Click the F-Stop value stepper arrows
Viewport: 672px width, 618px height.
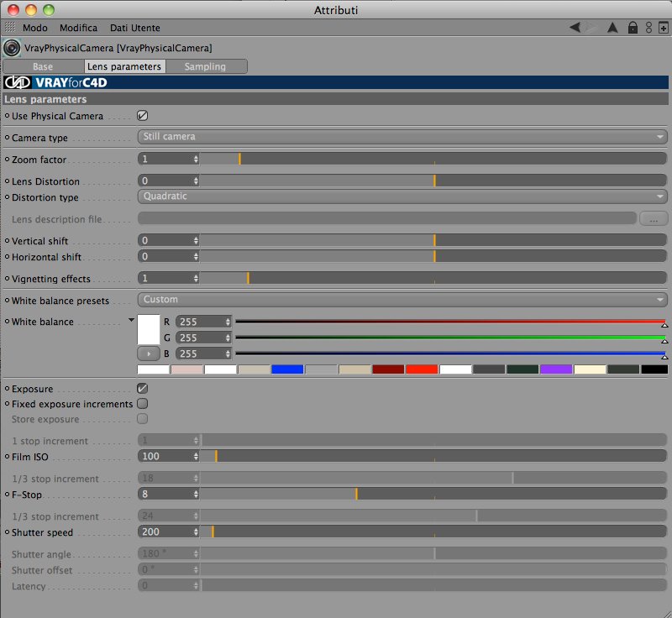tap(196, 495)
